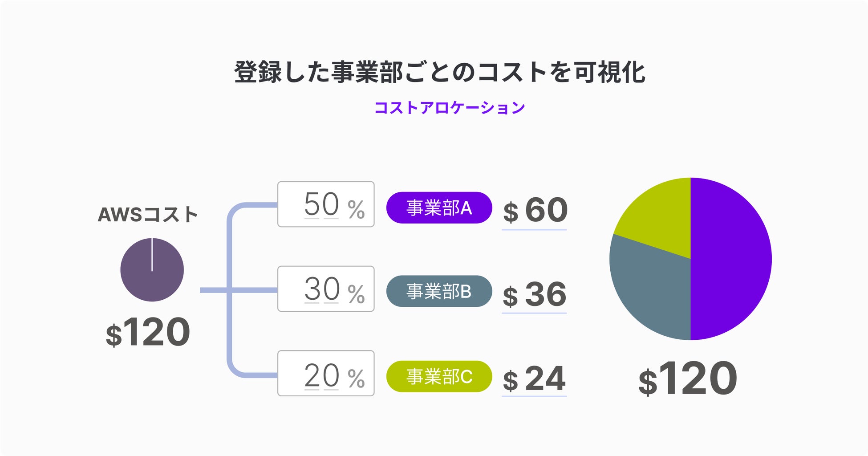Click the main heading 登録した事業部ごとのコストを可視化
Screen dimensions: 868x456
pos(440,72)
